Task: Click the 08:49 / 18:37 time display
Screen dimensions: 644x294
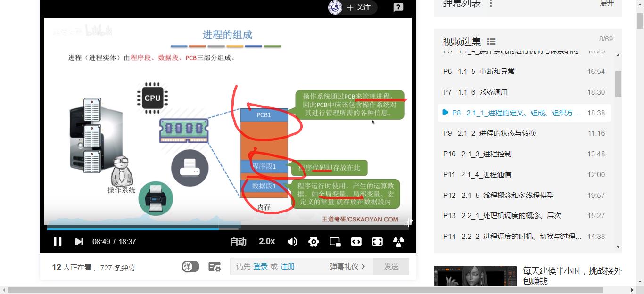Action: point(114,242)
